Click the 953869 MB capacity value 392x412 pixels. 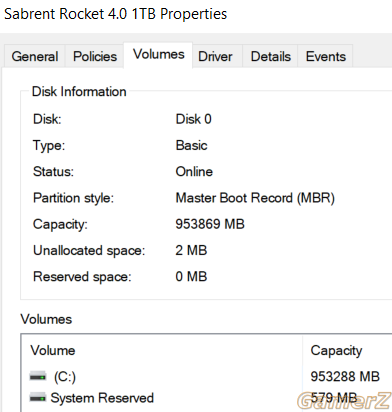click(x=210, y=224)
